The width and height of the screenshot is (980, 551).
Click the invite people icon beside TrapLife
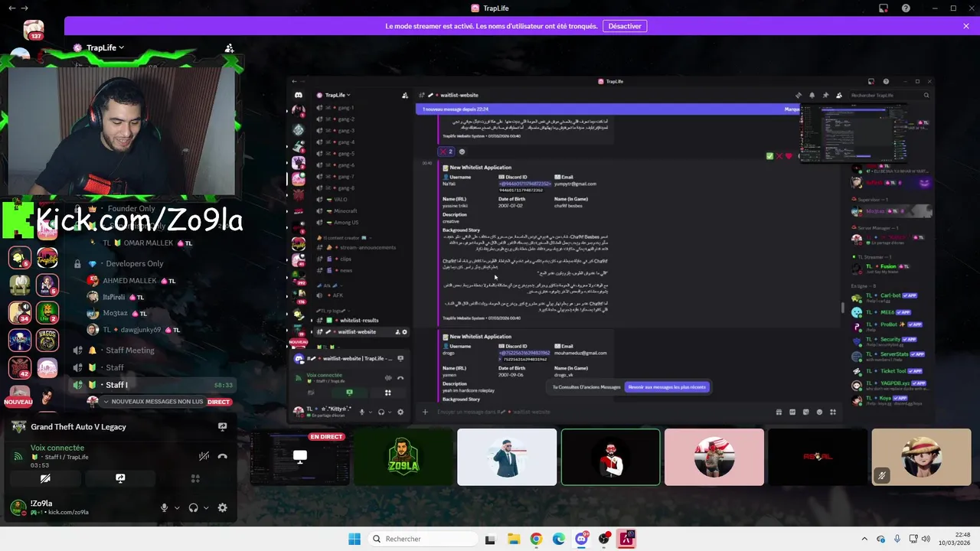tap(229, 47)
